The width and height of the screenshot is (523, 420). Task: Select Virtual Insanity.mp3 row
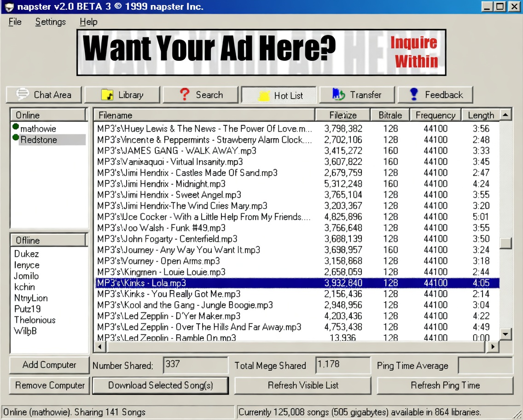[297, 162]
